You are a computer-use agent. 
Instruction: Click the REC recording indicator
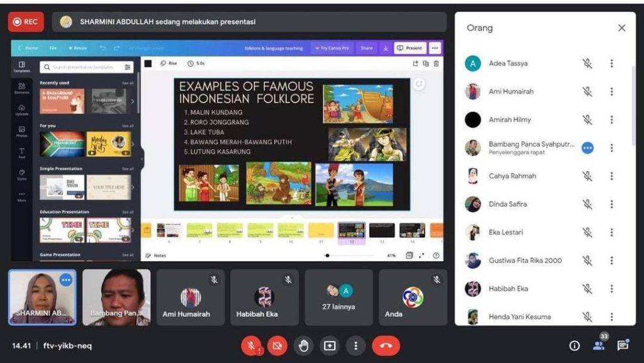[26, 21]
